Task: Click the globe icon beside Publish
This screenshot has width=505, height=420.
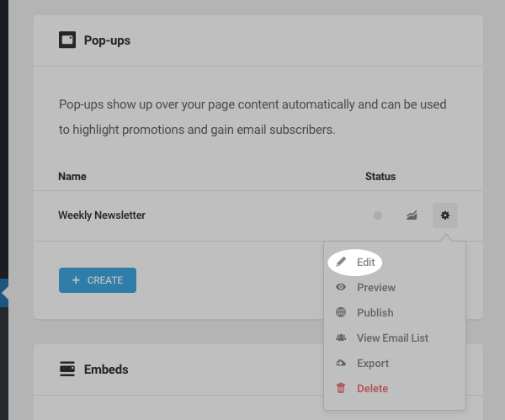Action: [x=341, y=312]
